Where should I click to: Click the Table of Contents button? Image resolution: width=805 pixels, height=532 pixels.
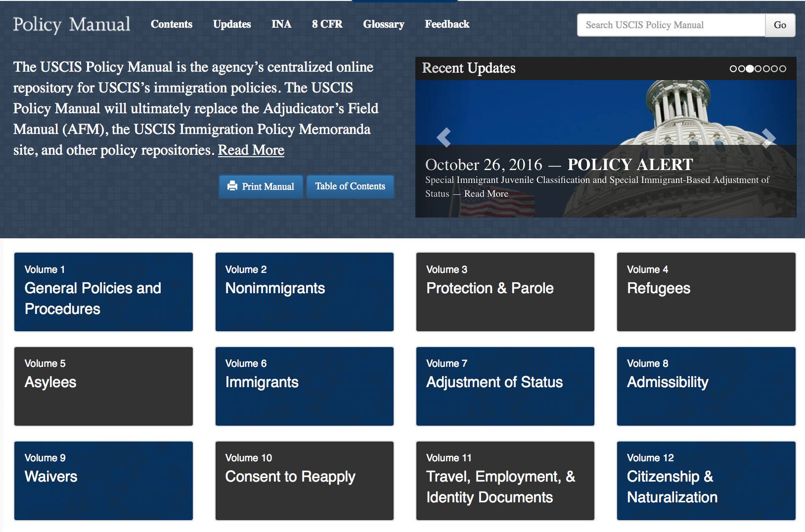coord(350,186)
